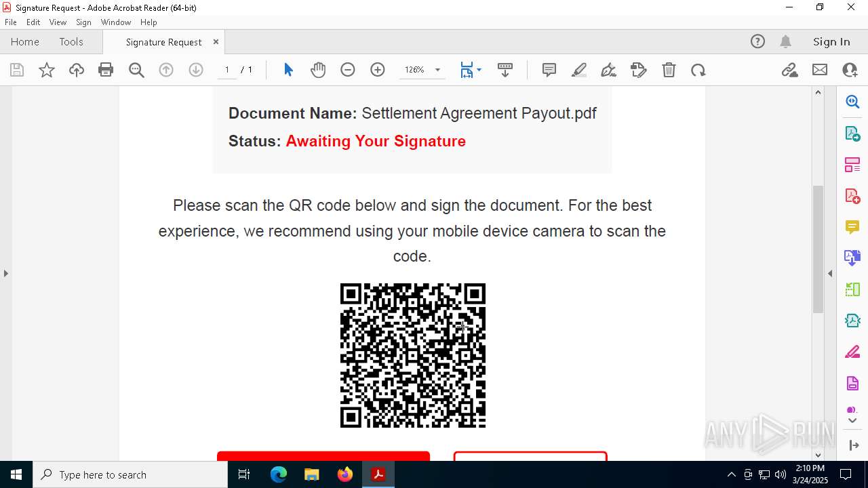Open the File menu
The height and width of the screenshot is (488, 868).
11,22
